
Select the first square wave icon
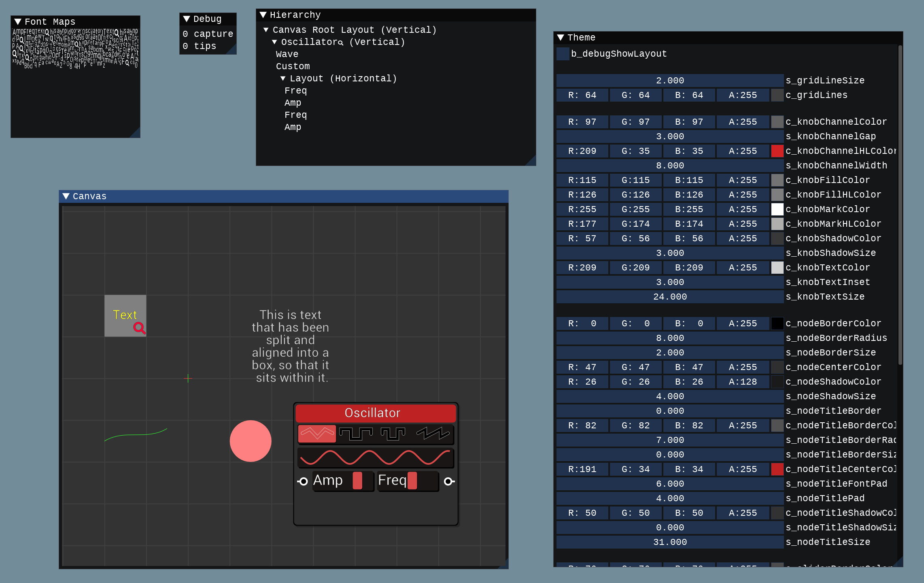(x=356, y=434)
